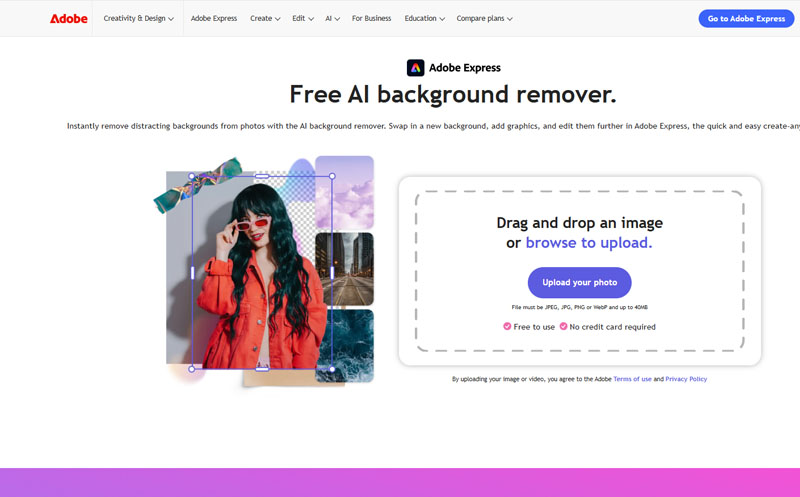
Task: Select the city street background thumbnail
Action: pyautogui.click(x=344, y=269)
